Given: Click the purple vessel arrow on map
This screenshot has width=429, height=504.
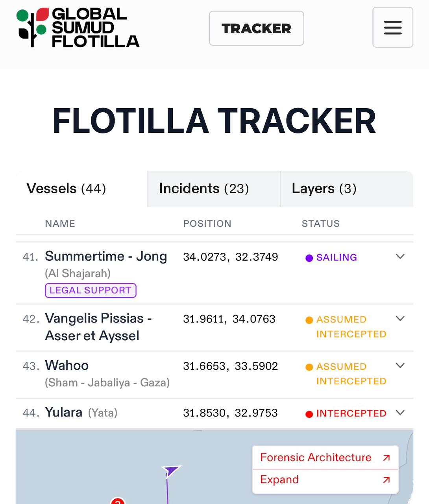Looking at the screenshot, I should pos(170,470).
